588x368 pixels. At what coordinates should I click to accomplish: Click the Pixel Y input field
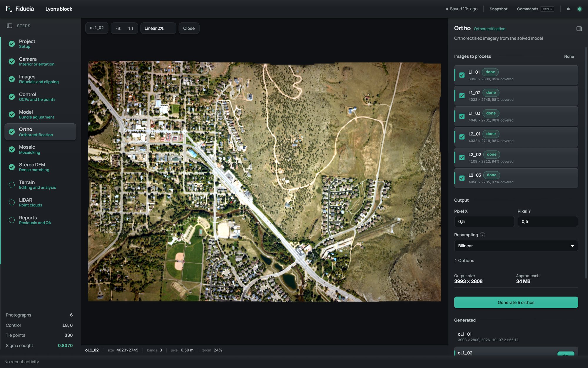click(x=547, y=221)
